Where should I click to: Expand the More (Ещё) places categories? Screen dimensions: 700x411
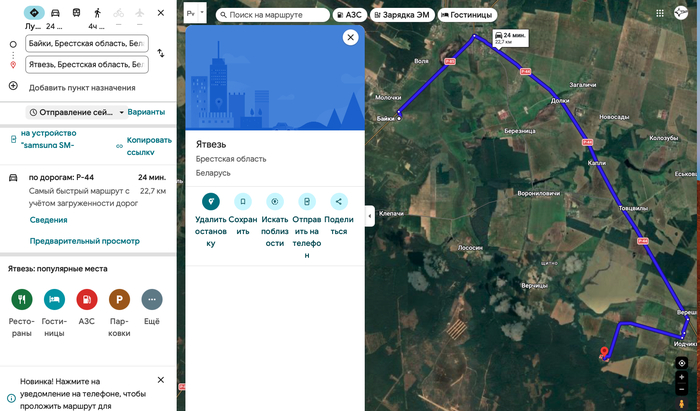point(152,298)
